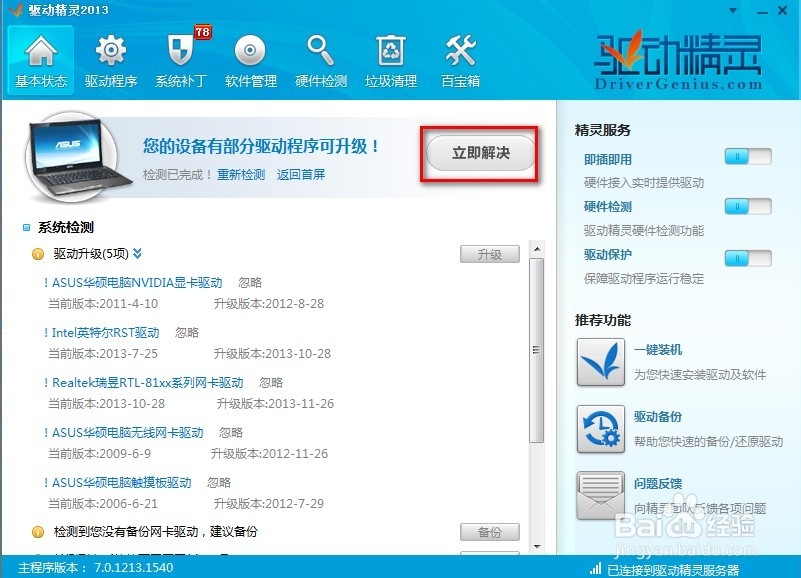The height and width of the screenshot is (578, 801).
Task: Click the 驱动精灵2013 title icon
Action: tap(16, 10)
